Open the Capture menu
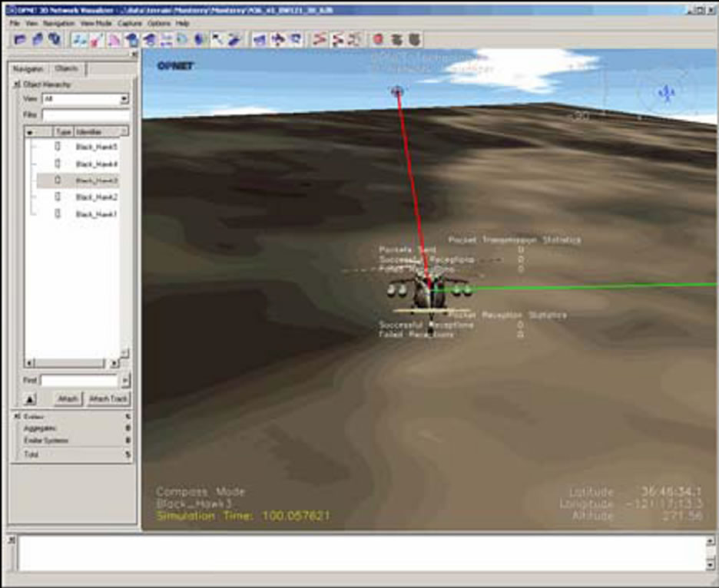The width and height of the screenshot is (719, 588). (x=129, y=24)
